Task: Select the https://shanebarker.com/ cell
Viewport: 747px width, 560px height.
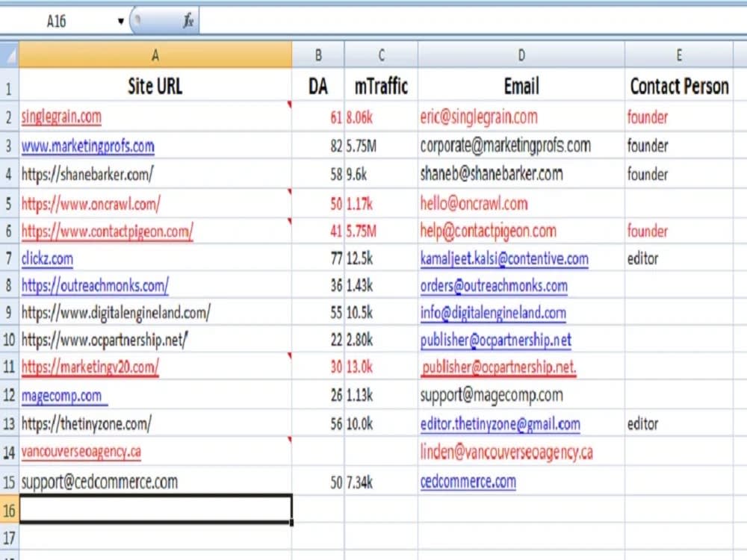Action: [155, 174]
